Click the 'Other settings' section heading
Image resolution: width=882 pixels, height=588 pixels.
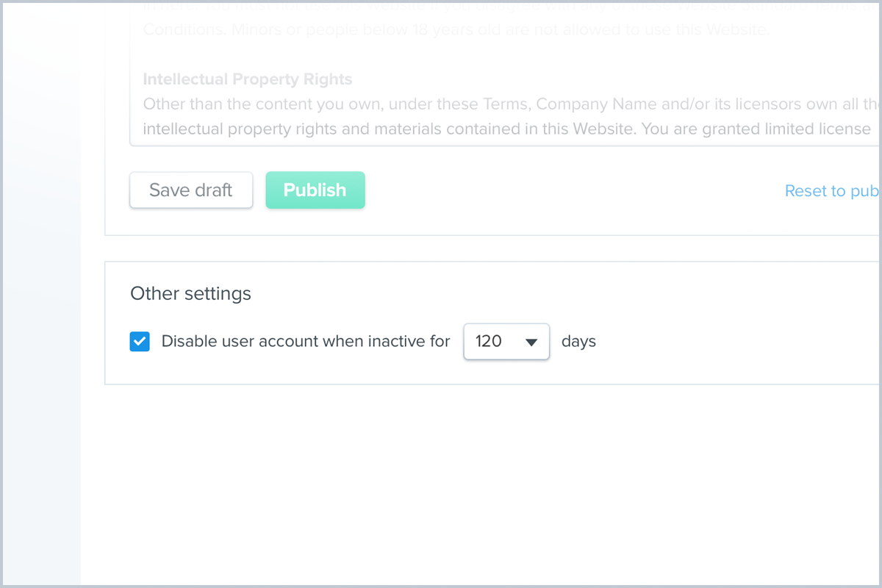click(191, 294)
